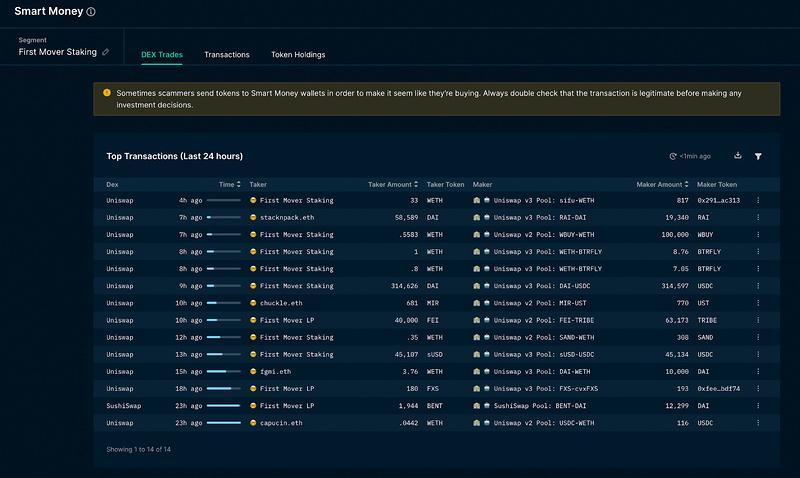
Task: Click First Mover LP taker in FEI row
Action: 287,320
